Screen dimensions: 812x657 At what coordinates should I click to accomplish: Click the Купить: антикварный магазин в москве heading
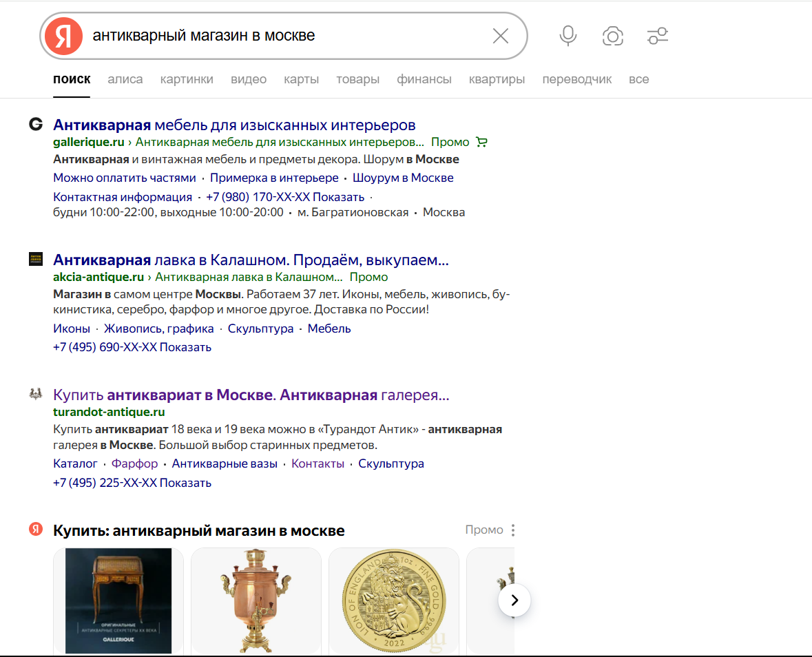pos(199,531)
